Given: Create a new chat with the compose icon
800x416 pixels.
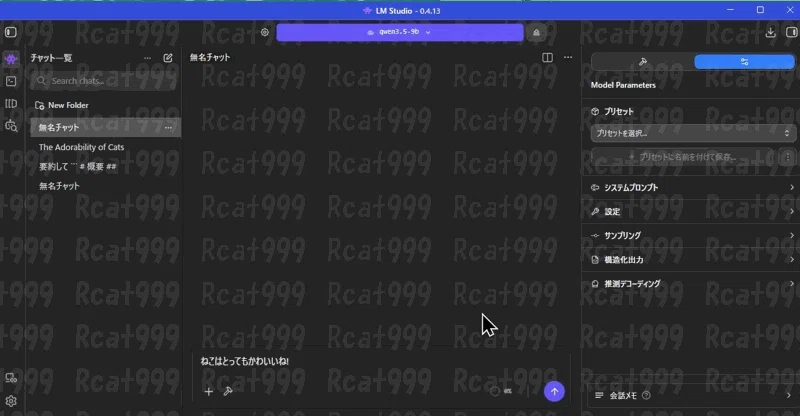Looking at the screenshot, I should point(168,58).
